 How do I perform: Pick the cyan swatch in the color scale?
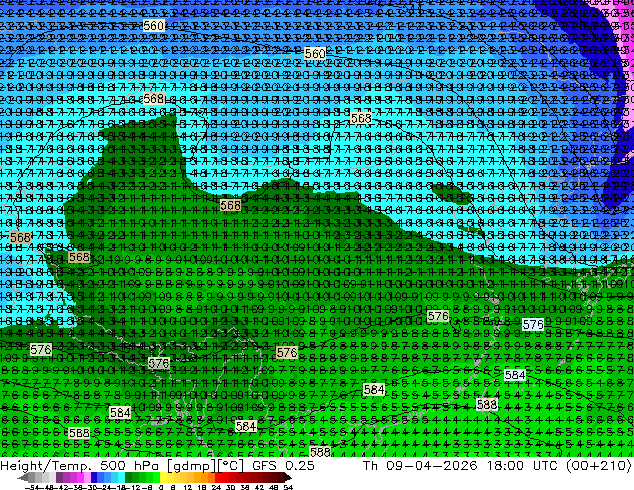pyautogui.click(x=121, y=477)
